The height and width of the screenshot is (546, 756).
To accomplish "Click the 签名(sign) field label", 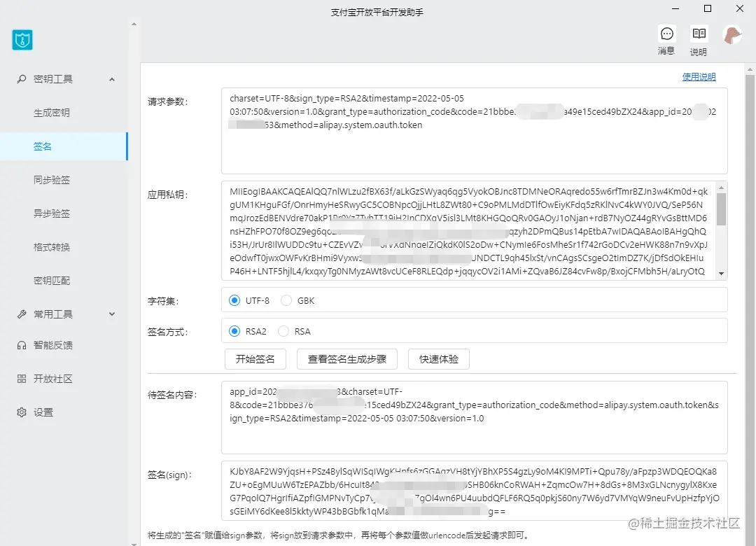I will pyautogui.click(x=169, y=475).
